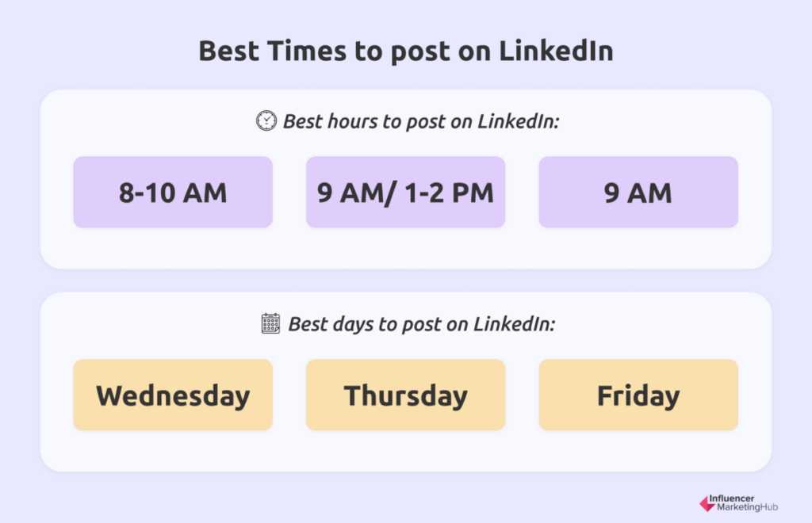
Task: Click the clock icon beside best hours
Action: pyautogui.click(x=266, y=120)
